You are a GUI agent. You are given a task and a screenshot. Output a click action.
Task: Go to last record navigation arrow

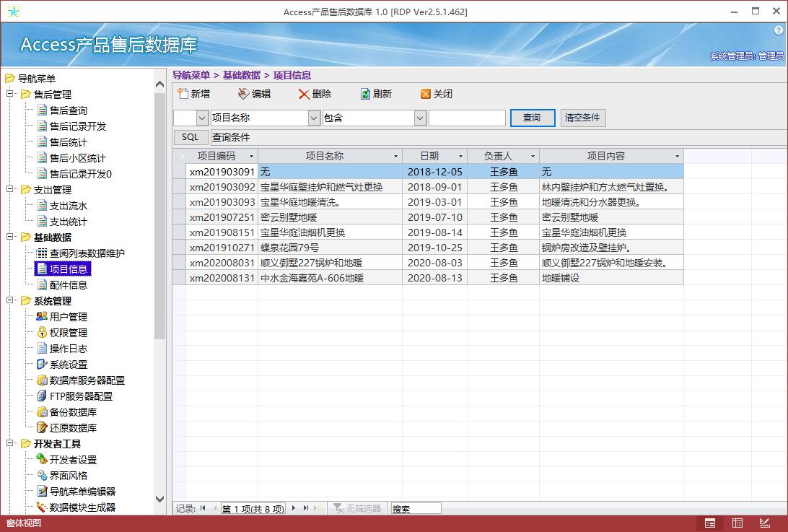(305, 508)
